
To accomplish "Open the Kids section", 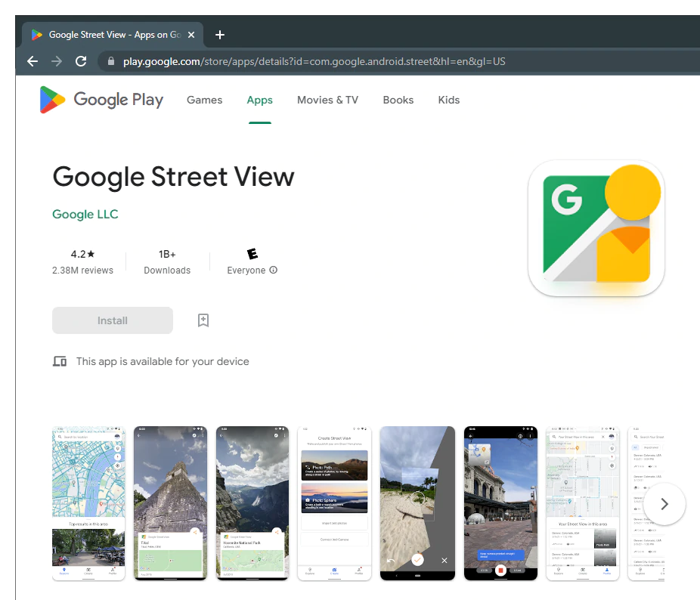I will (448, 99).
